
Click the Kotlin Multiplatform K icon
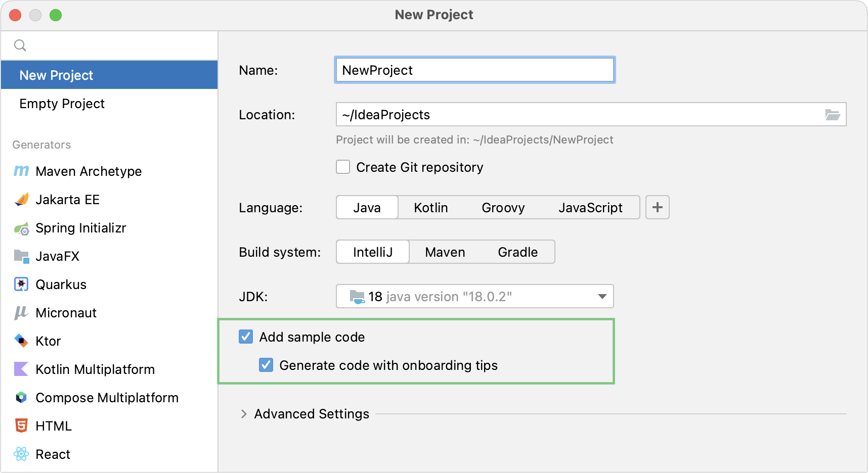pyautogui.click(x=21, y=369)
